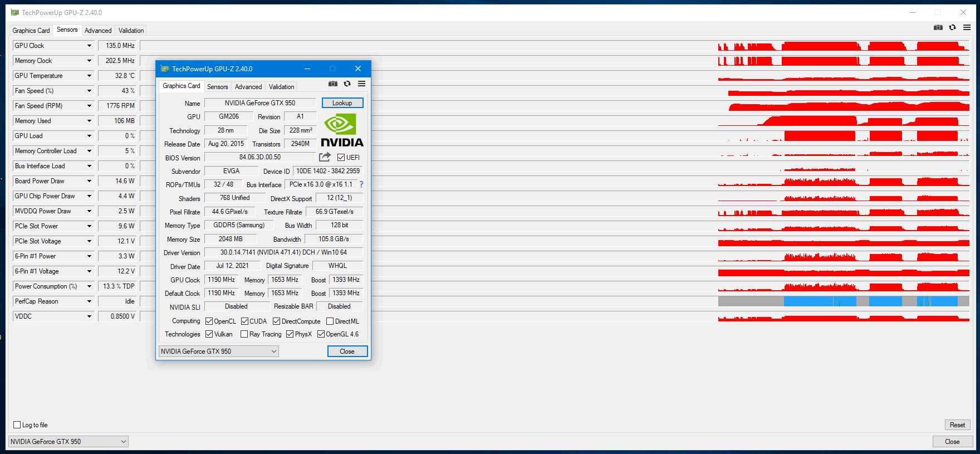Open the PerfCap Reason sensor dropdown
Image resolution: width=980 pixels, height=454 pixels.
point(89,301)
